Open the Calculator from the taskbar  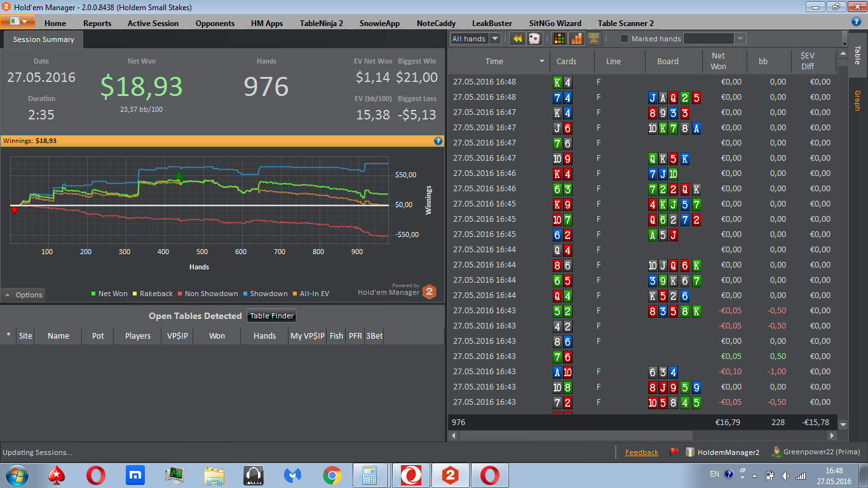click(371, 475)
